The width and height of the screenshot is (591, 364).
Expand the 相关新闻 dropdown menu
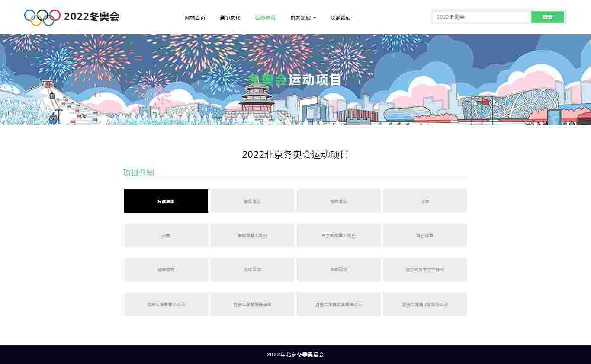(x=303, y=18)
